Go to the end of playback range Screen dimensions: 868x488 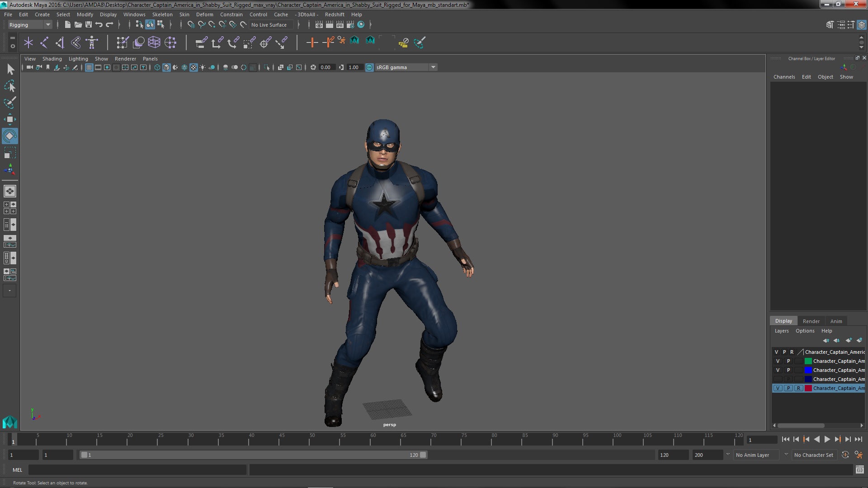point(858,439)
